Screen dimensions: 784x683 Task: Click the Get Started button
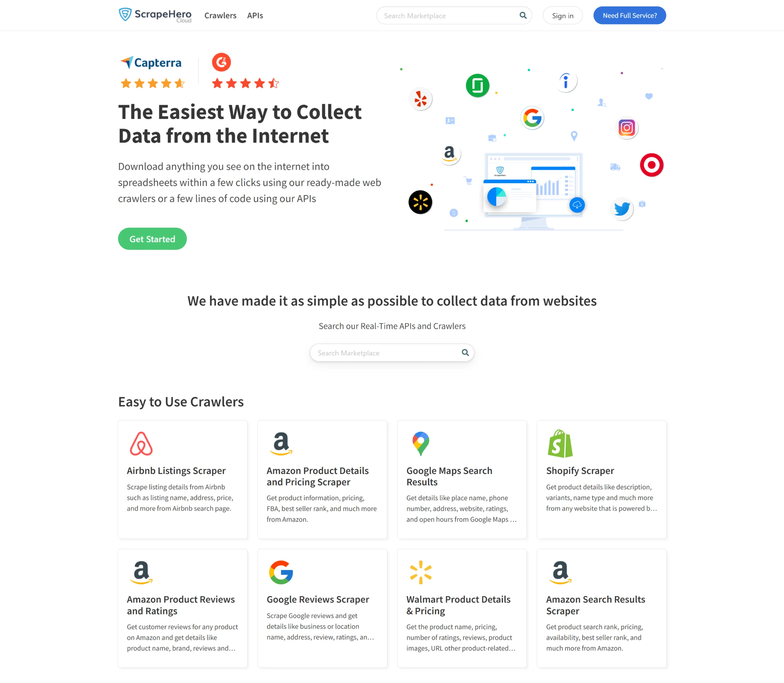pos(152,239)
